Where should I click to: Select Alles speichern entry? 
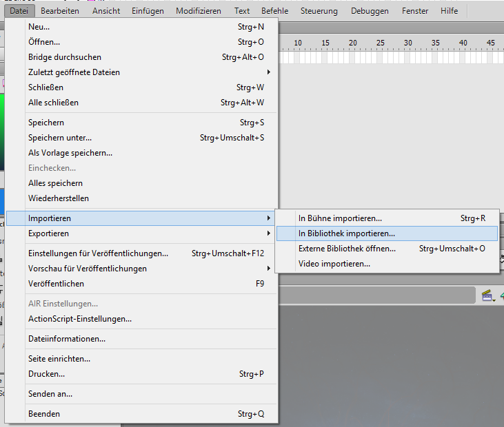coord(141,183)
